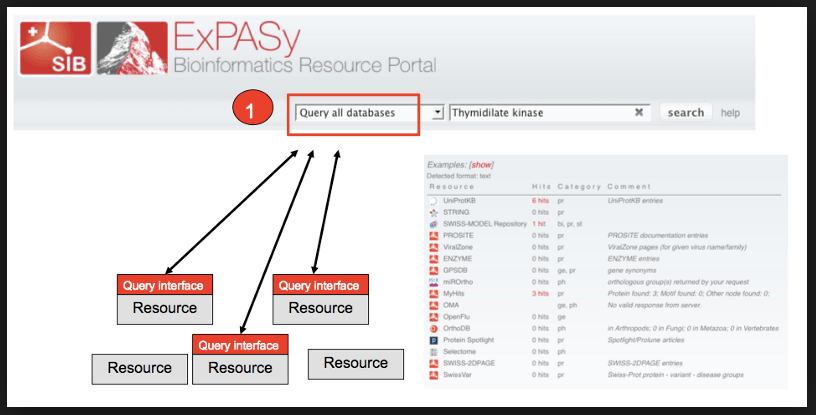Click the 'Spotlight/Prolune articles' comment
816x415 pixels.
click(x=646, y=340)
